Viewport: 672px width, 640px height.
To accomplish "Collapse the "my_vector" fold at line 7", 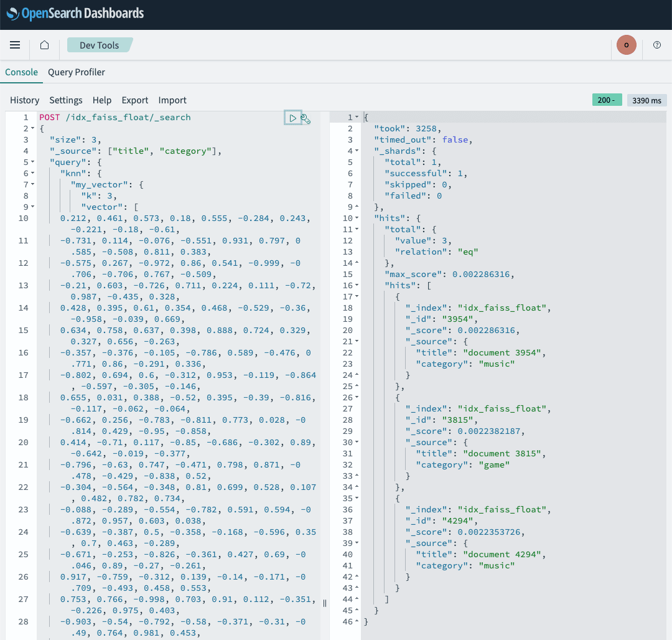I will [33, 184].
